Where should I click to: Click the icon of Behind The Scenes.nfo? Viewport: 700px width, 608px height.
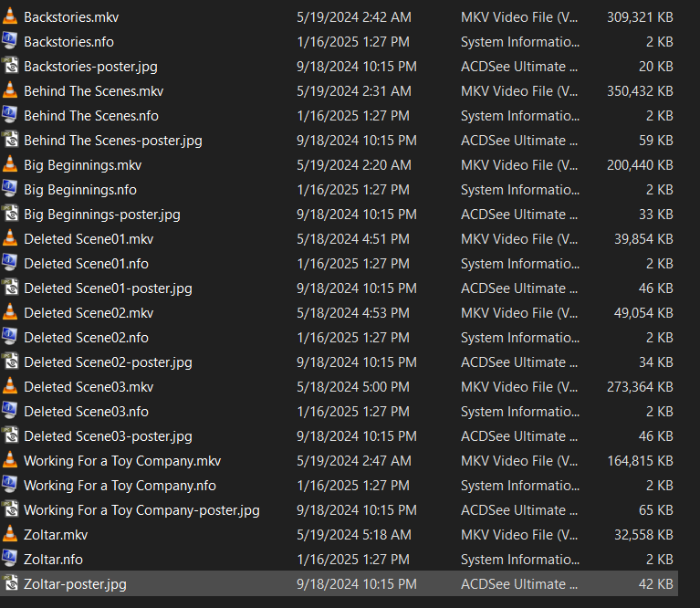(10, 115)
